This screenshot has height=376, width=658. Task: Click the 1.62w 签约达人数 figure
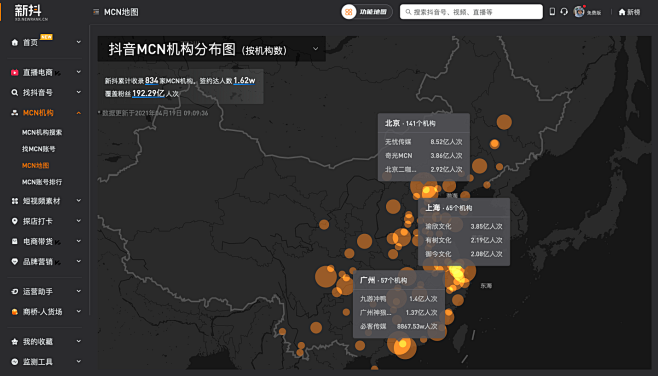[244, 80]
